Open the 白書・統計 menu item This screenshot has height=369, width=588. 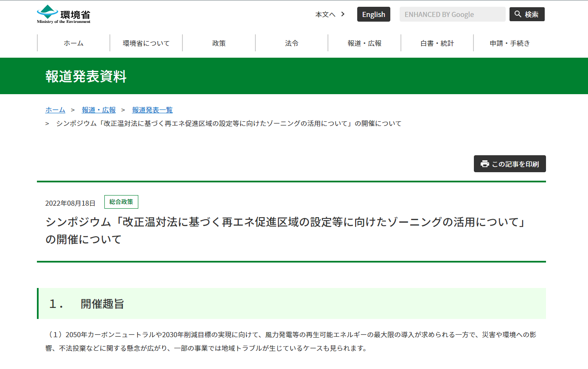tap(437, 43)
